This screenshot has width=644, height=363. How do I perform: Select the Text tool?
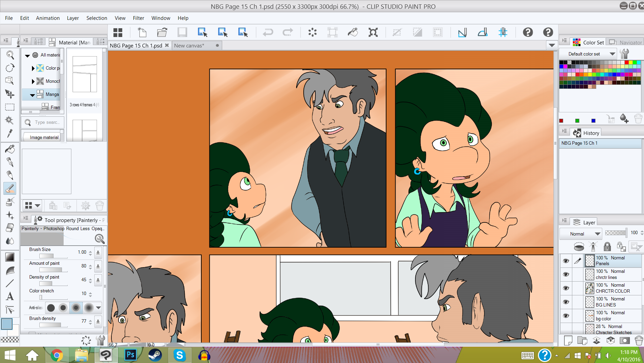10,296
